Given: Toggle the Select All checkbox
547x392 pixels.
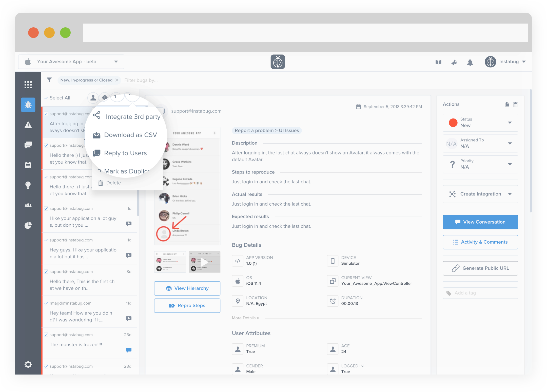Looking at the screenshot, I should (46, 98).
